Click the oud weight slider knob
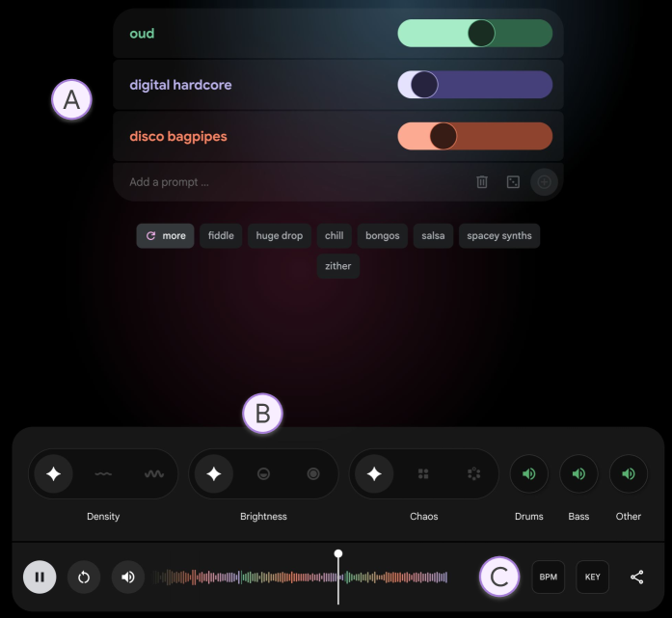 [481, 34]
